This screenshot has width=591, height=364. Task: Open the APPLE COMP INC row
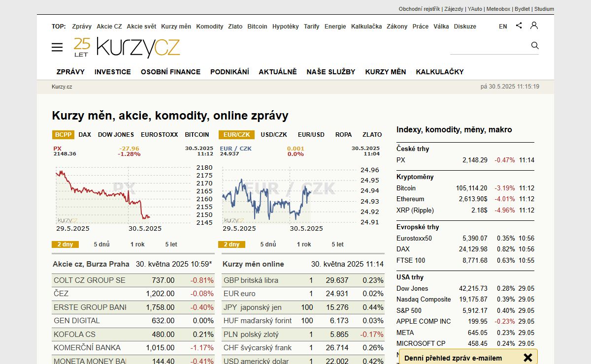(x=465, y=322)
